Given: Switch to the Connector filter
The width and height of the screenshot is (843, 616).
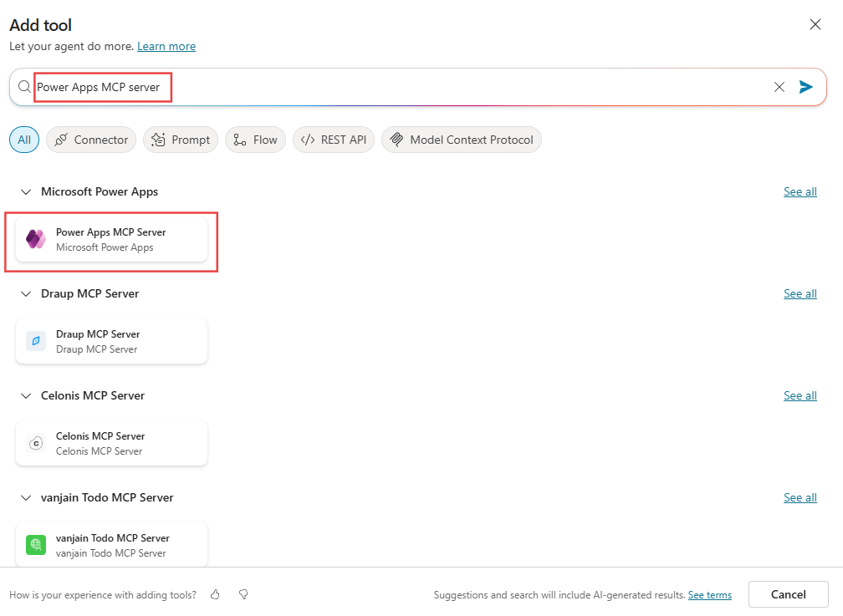Looking at the screenshot, I should [90, 139].
